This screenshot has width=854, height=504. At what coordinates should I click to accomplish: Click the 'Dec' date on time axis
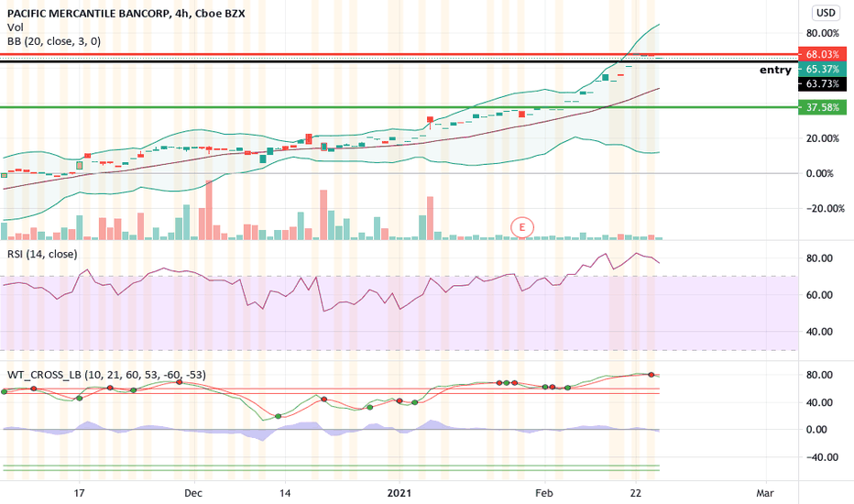click(x=193, y=493)
